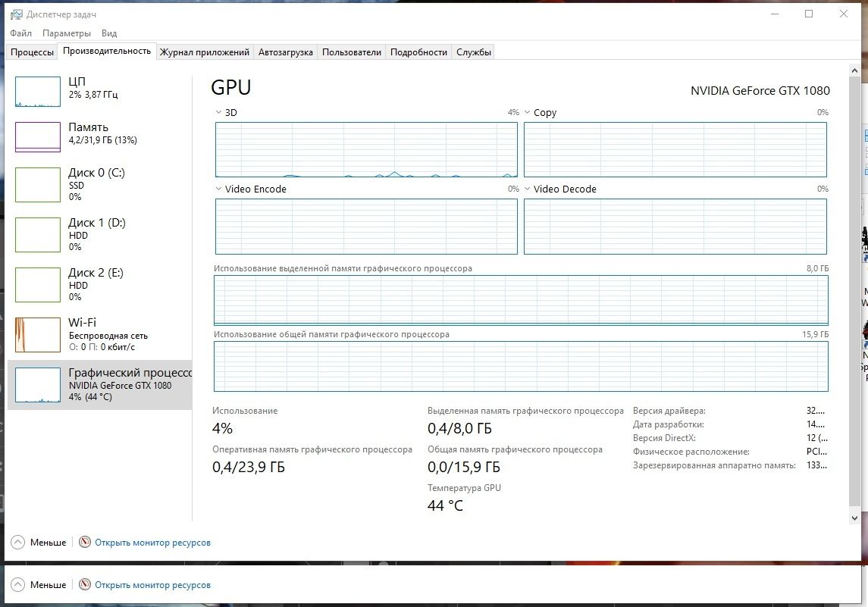Click the upper Меньше button label
This screenshot has height=607, width=868.
[x=49, y=543]
